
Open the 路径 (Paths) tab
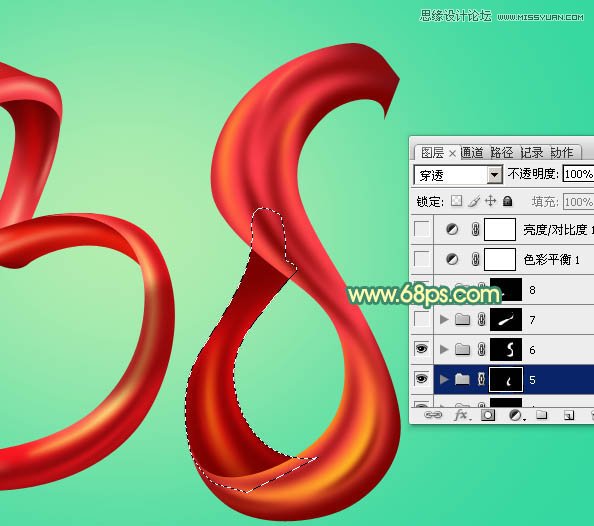coord(502,153)
